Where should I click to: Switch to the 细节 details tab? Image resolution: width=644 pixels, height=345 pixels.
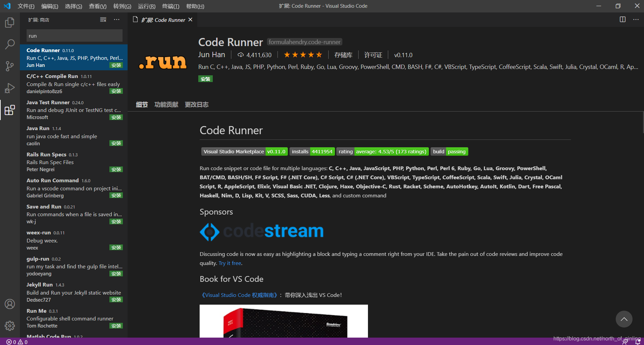click(x=142, y=105)
